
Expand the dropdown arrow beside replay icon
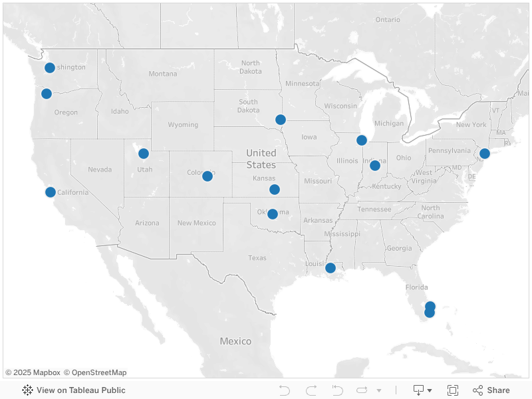(x=379, y=390)
